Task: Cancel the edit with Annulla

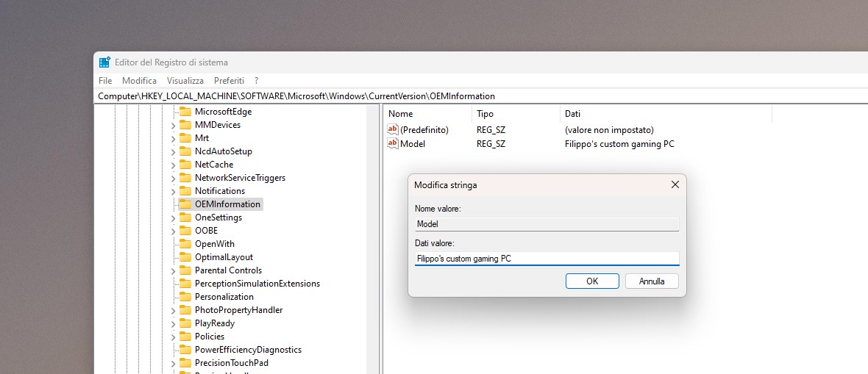Action: [x=652, y=281]
